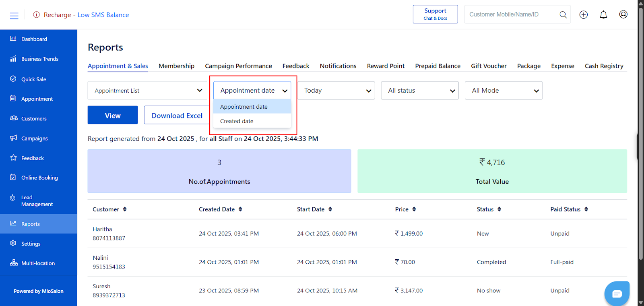Click the plus quick-add icon

pos(584,14)
